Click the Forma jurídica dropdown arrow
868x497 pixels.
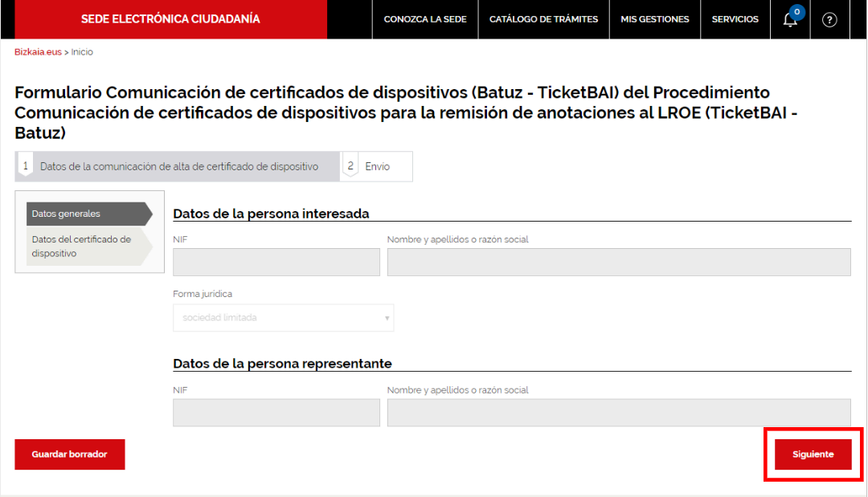coord(387,318)
